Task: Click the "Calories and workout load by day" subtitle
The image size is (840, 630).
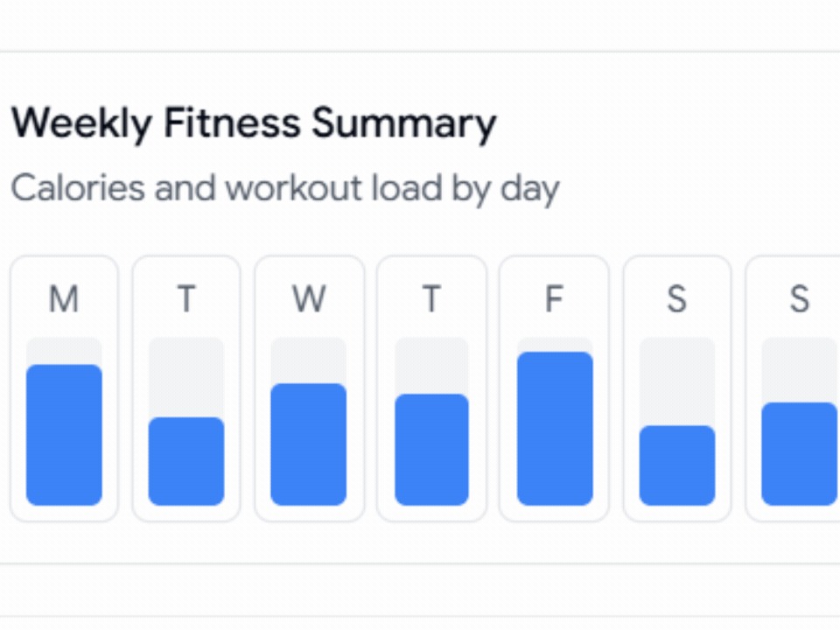Action: click(285, 189)
